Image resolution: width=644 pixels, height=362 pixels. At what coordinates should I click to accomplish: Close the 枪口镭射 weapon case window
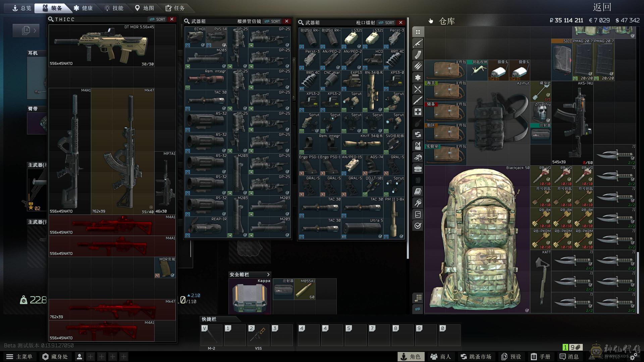(400, 22)
